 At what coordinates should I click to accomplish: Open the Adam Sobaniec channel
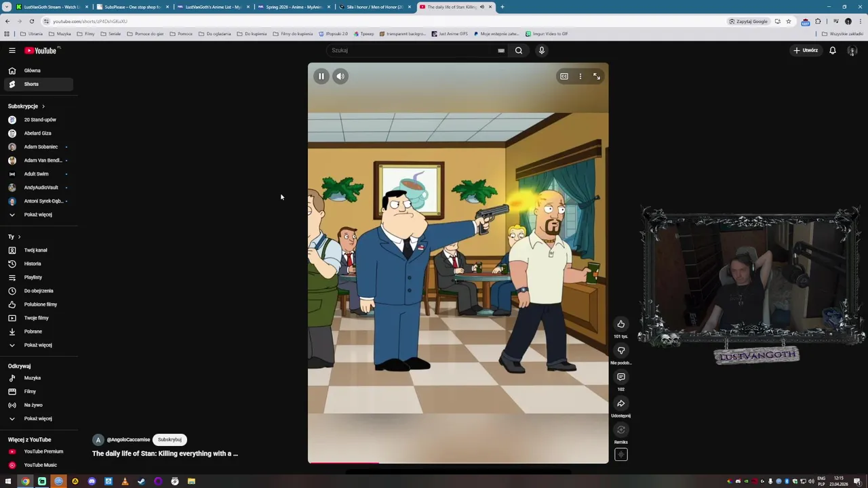tap(37, 147)
